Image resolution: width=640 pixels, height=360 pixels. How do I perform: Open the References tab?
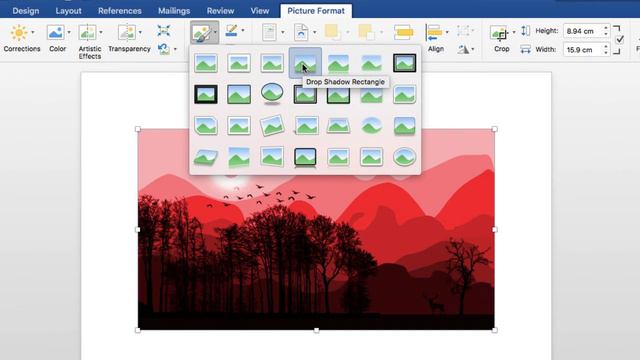120,11
